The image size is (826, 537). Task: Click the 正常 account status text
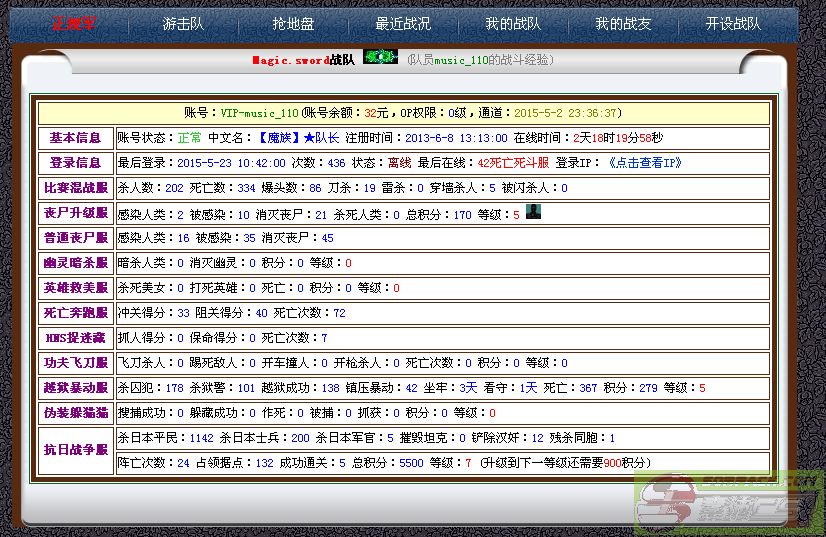point(189,138)
